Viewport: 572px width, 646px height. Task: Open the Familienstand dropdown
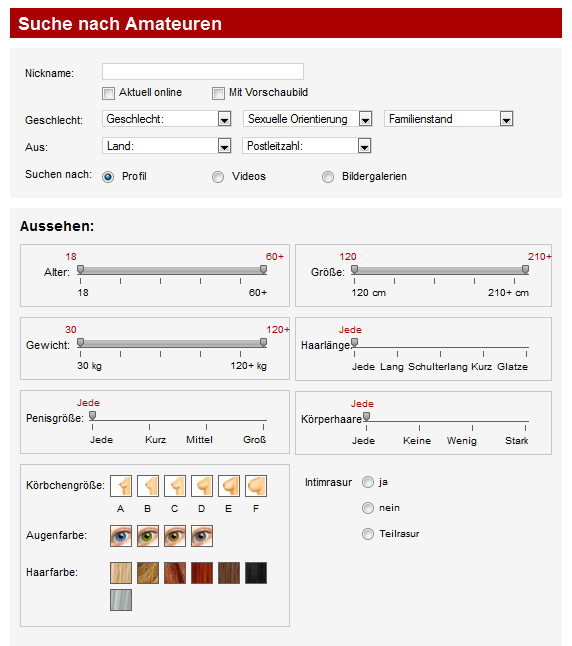click(x=448, y=119)
